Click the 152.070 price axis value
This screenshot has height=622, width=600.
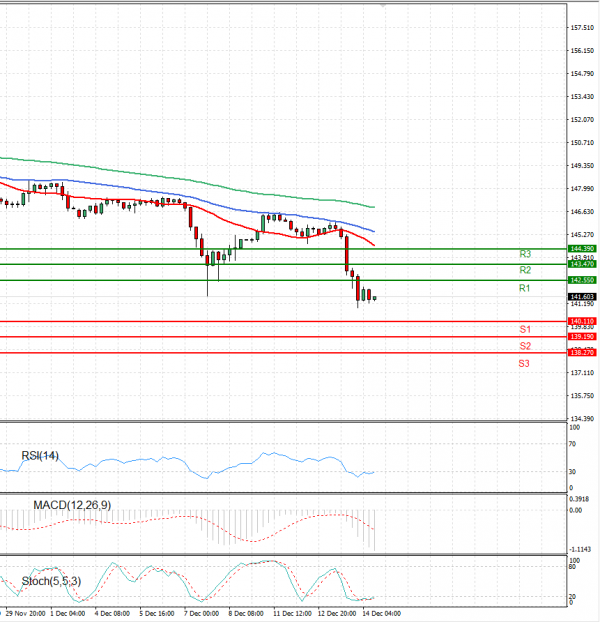[582, 120]
